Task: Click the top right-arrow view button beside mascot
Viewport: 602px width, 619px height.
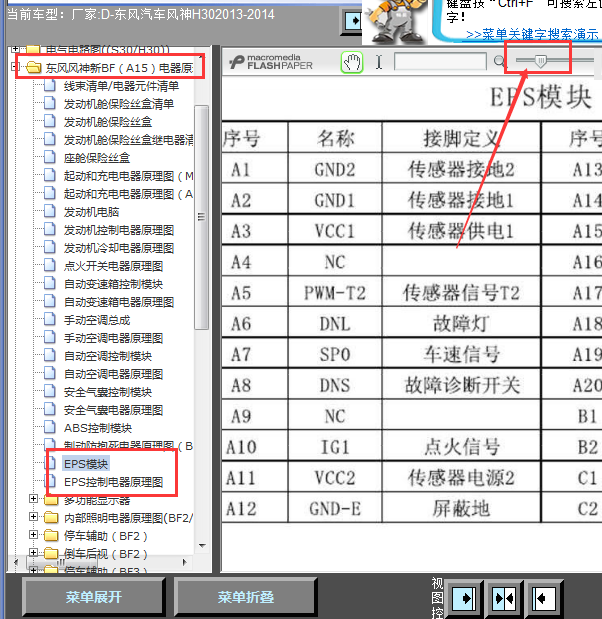Action: click(352, 21)
